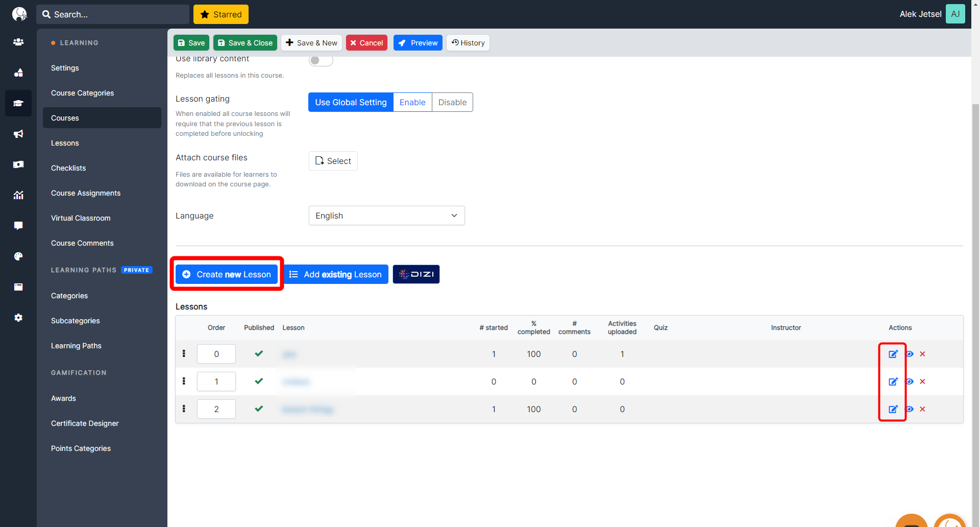
Task: Open the users group sidebar icon
Action: 18,42
